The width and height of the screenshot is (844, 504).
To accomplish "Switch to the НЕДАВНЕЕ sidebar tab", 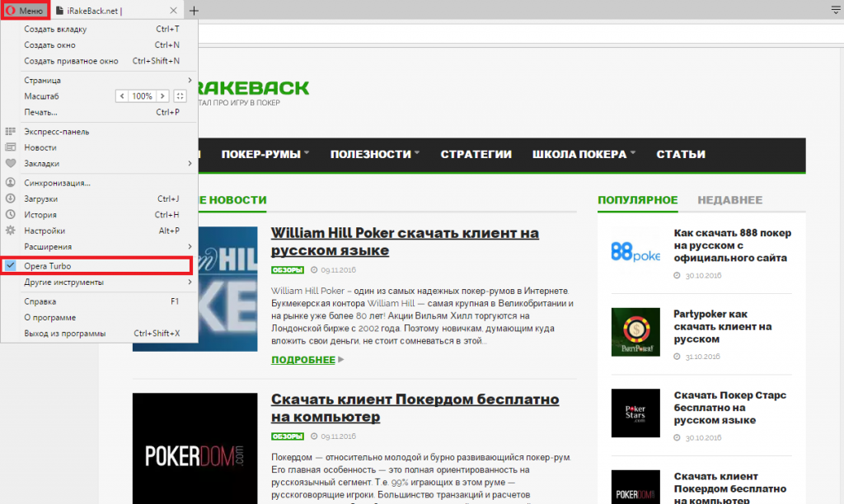I will (x=730, y=200).
